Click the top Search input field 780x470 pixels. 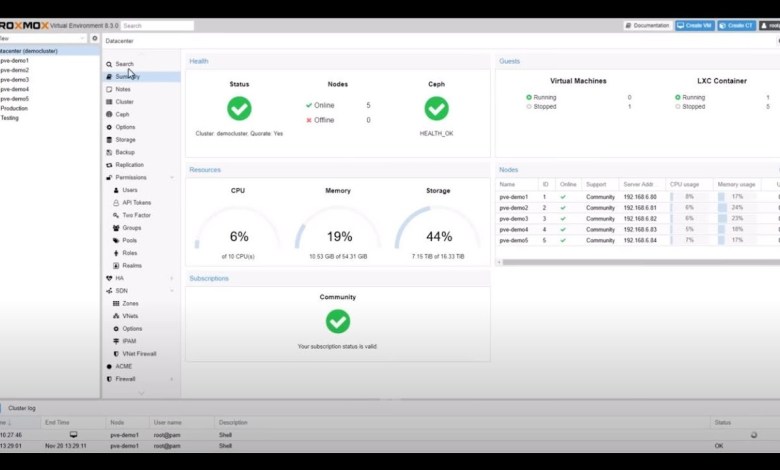pyautogui.click(x=157, y=25)
